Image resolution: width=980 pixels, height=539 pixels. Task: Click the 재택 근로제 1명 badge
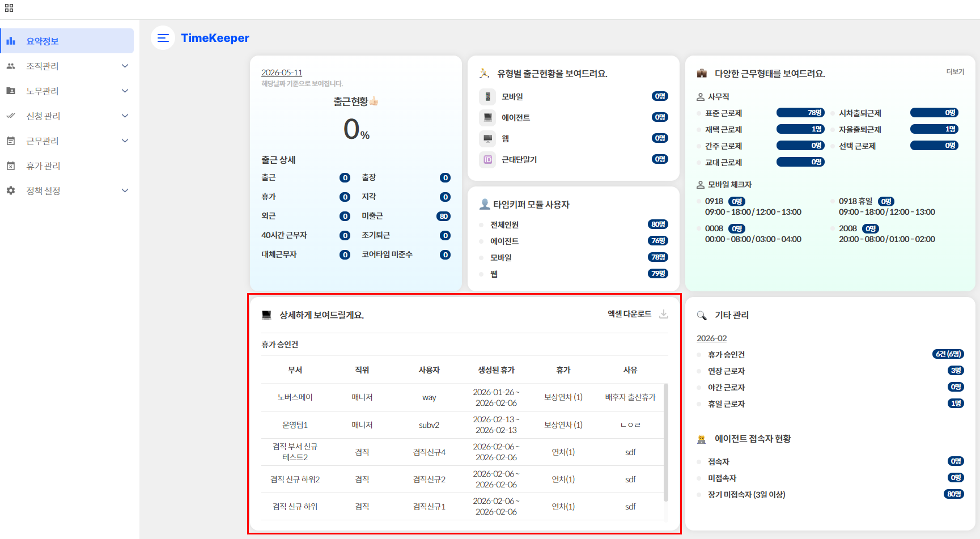(800, 129)
